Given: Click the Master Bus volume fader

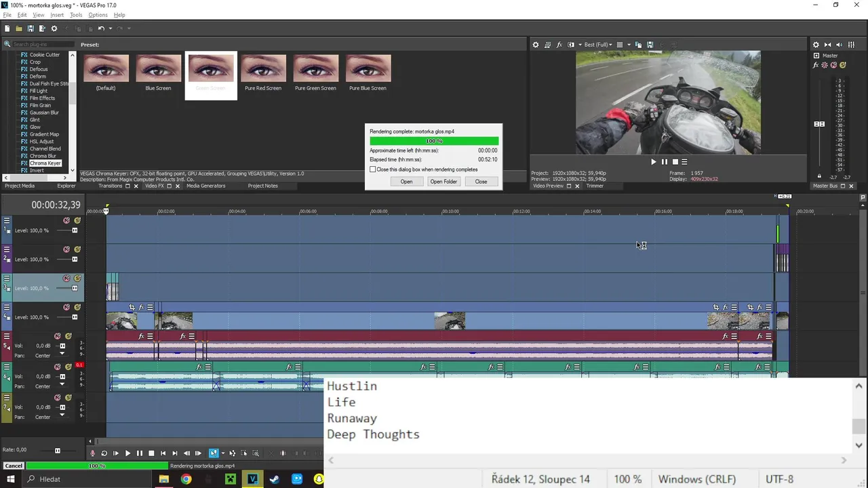Looking at the screenshot, I should click(819, 124).
